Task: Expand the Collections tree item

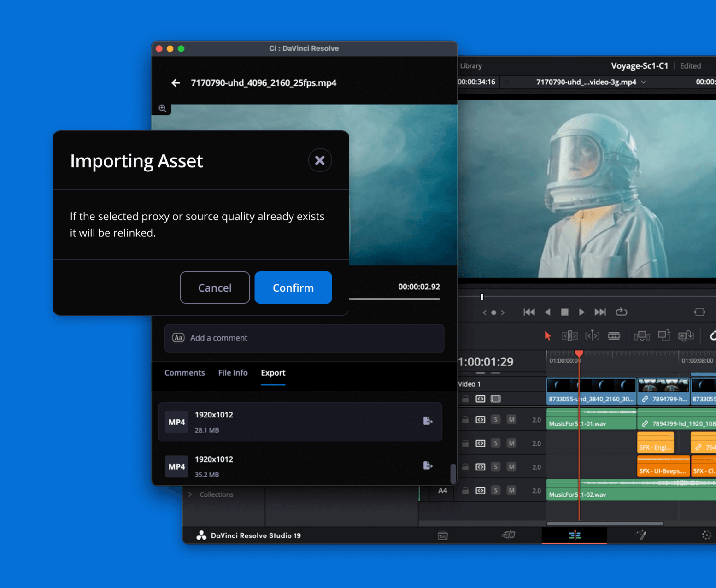Action: [190, 494]
